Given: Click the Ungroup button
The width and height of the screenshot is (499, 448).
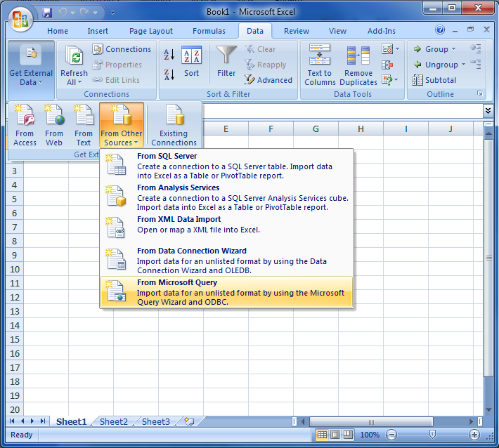Looking at the screenshot, I should point(436,65).
